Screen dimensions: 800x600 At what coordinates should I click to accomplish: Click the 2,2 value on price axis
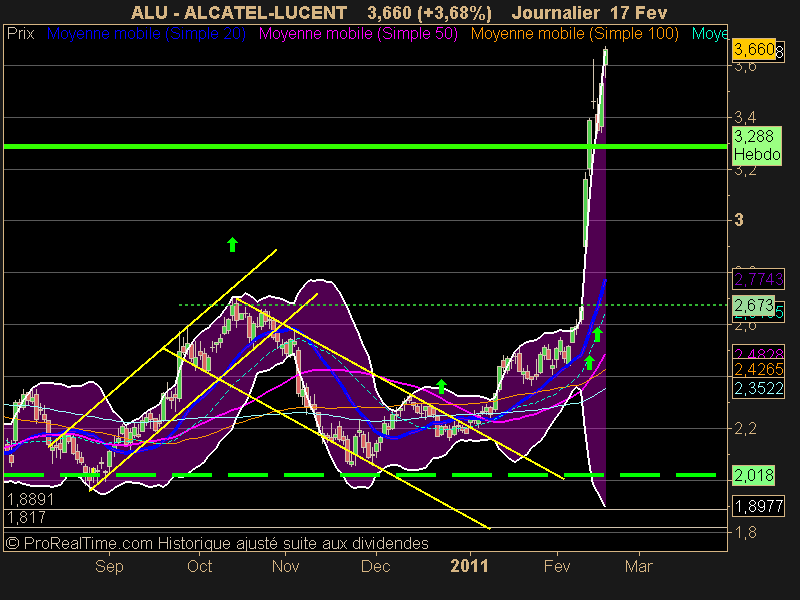[x=745, y=428]
